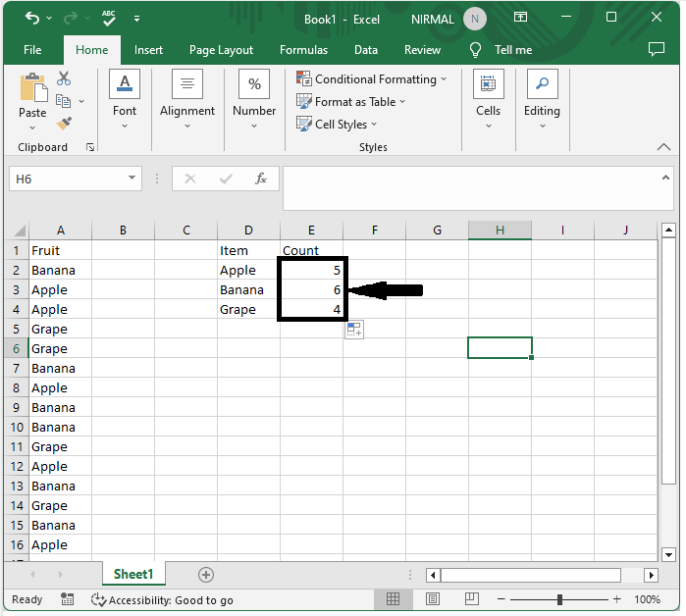Image resolution: width=686 pixels, height=616 pixels.
Task: Select the Sheet1 tab
Action: pyautogui.click(x=133, y=574)
